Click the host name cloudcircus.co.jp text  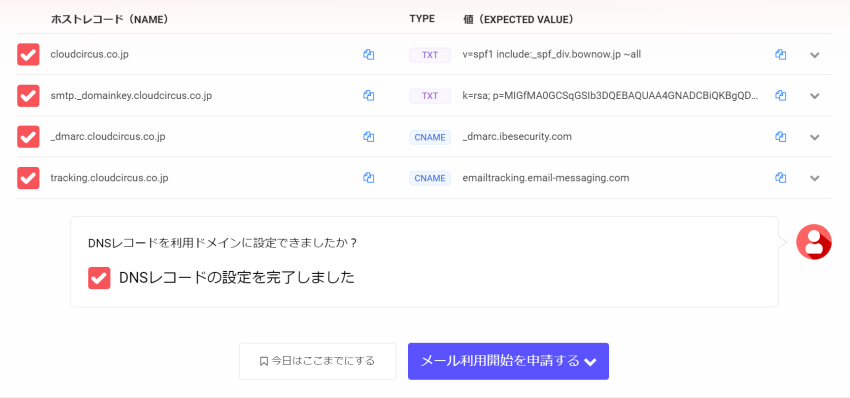[89, 54]
